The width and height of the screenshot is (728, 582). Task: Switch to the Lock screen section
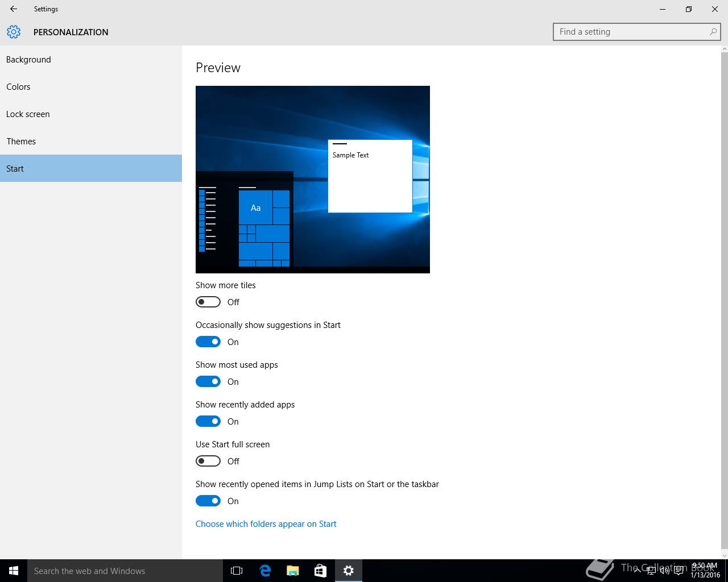pos(28,114)
